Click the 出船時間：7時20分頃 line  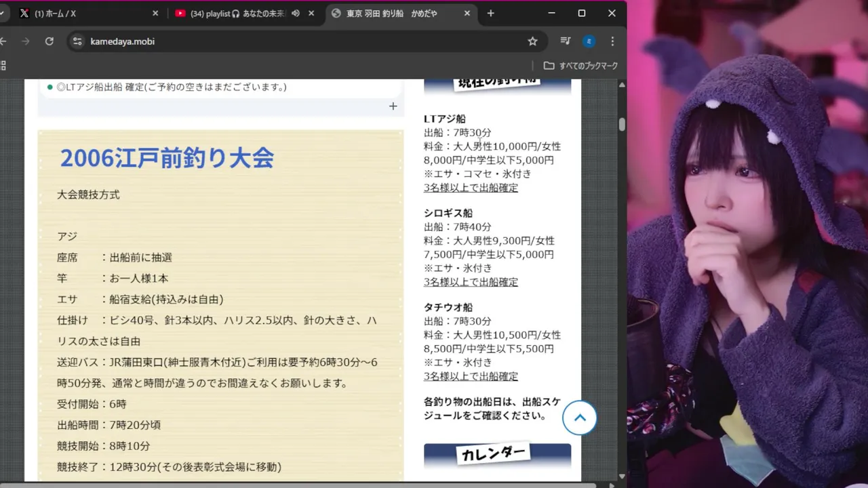108,425
